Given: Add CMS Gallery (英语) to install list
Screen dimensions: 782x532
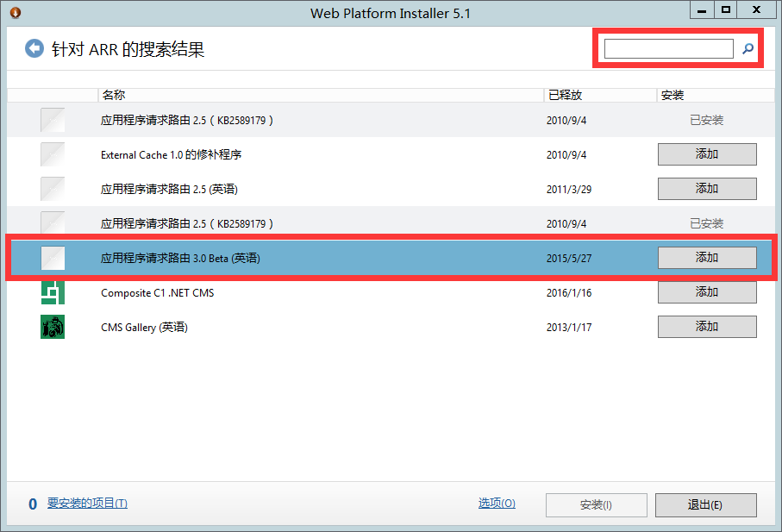Looking at the screenshot, I should point(706,327).
